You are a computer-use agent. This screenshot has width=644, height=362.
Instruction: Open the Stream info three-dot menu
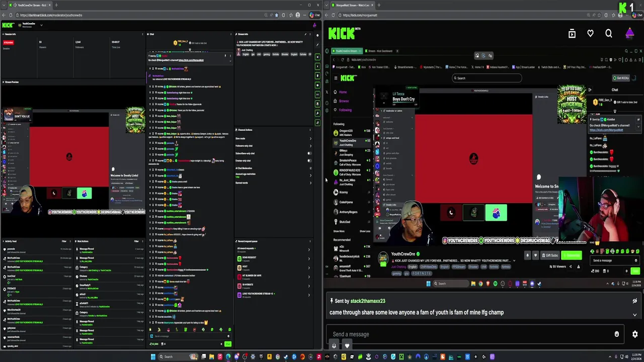coord(310,34)
